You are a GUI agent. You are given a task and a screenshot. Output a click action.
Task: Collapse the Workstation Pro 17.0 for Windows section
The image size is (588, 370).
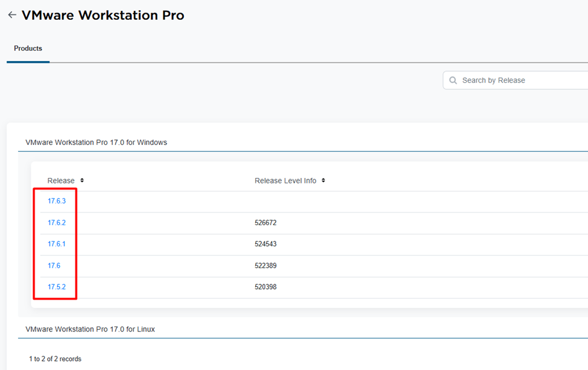[96, 142]
